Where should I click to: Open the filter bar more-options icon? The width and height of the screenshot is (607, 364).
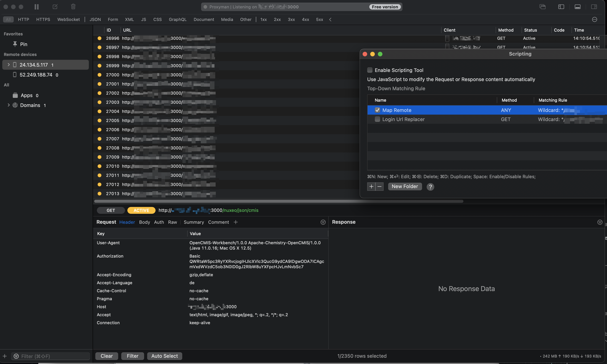point(594,19)
